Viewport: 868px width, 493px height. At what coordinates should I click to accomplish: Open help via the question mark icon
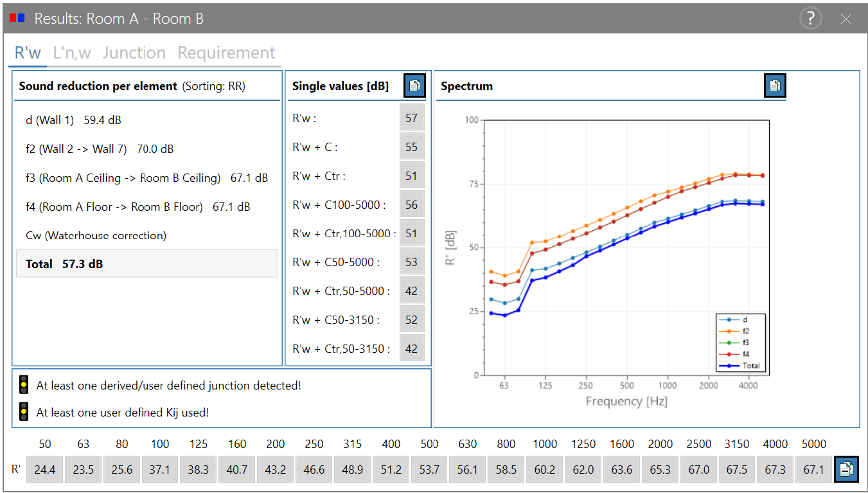[811, 18]
